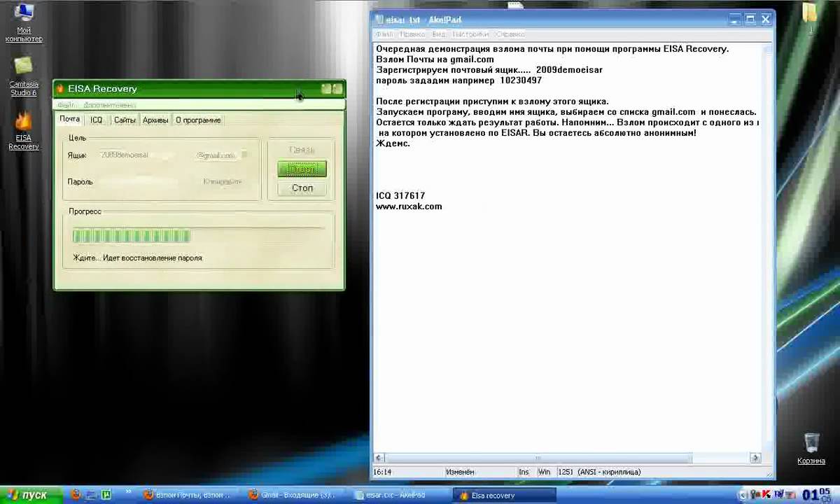Click the Взлом Почты на gmail.com line
This screenshot has height=504, width=840.
coord(435,59)
